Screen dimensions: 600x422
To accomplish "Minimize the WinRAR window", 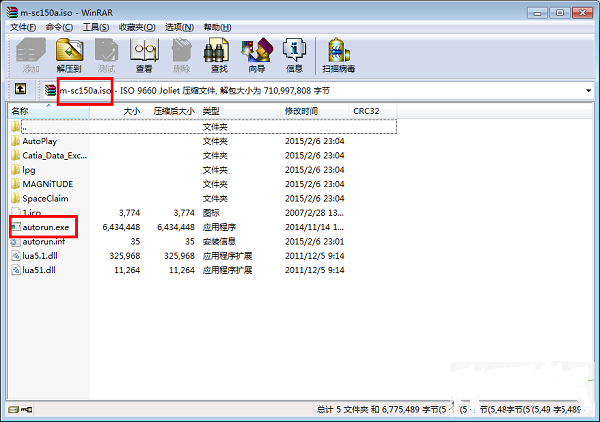I will (537, 13).
